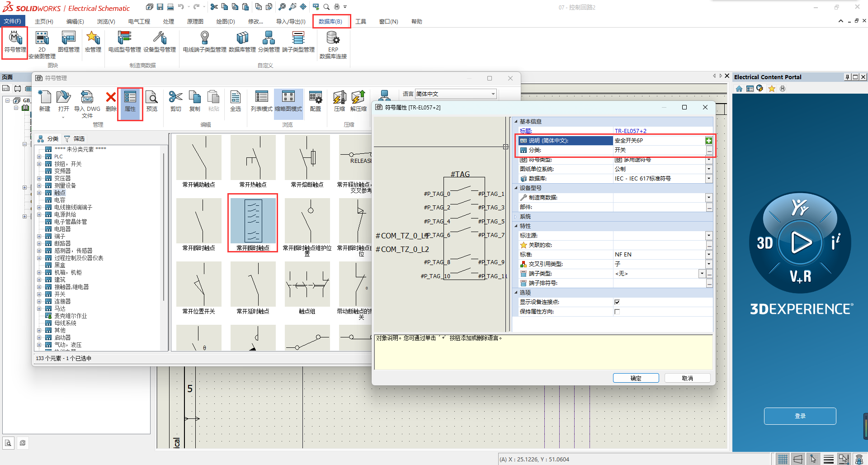Collapse the 基本信息 section
Screen dimensions: 868x465
coord(516,122)
